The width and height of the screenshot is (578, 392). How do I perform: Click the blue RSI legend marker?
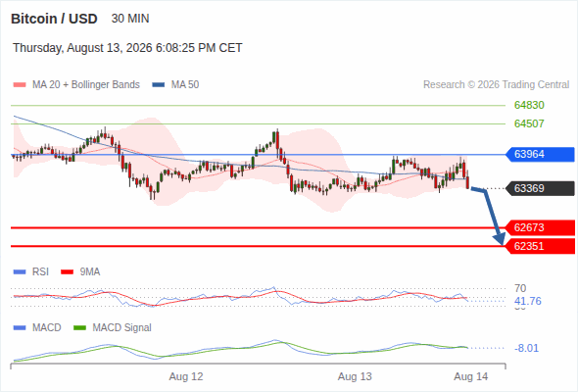(x=20, y=272)
